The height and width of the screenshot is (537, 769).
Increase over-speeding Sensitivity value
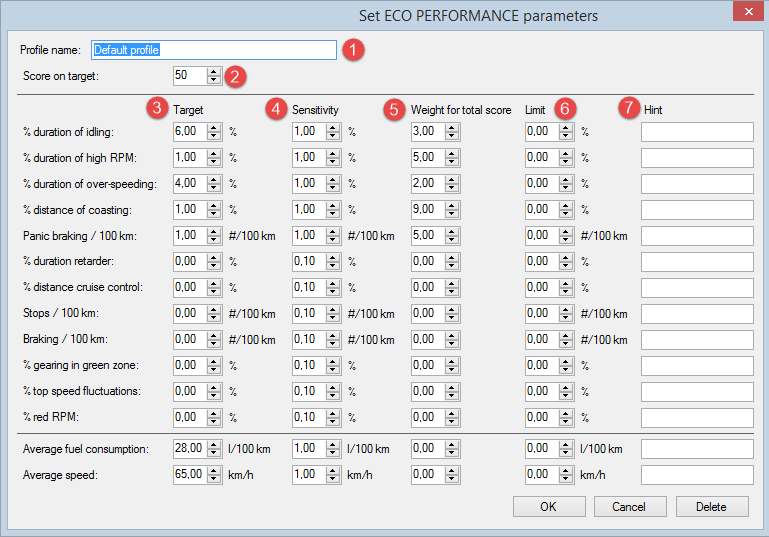tap(333, 179)
